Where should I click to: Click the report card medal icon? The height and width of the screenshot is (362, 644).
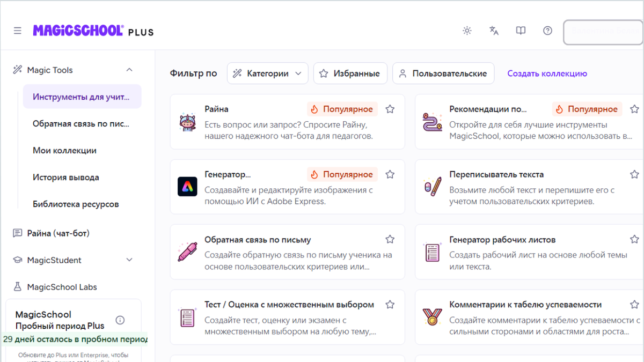point(432,317)
